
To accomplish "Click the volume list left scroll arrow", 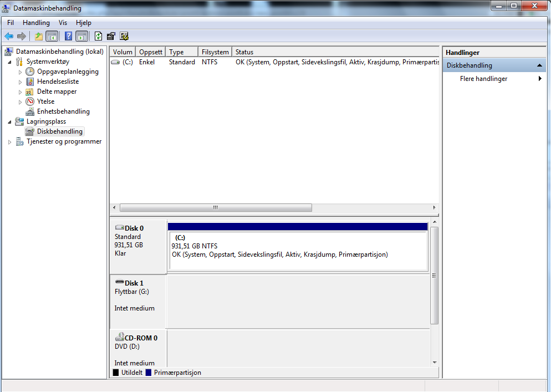I will [114, 207].
